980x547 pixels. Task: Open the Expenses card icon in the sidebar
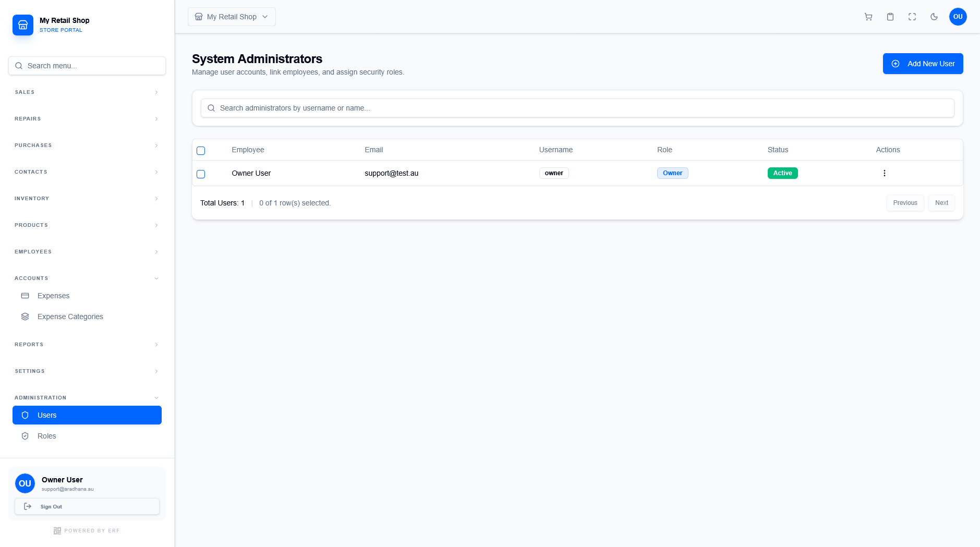(25, 296)
